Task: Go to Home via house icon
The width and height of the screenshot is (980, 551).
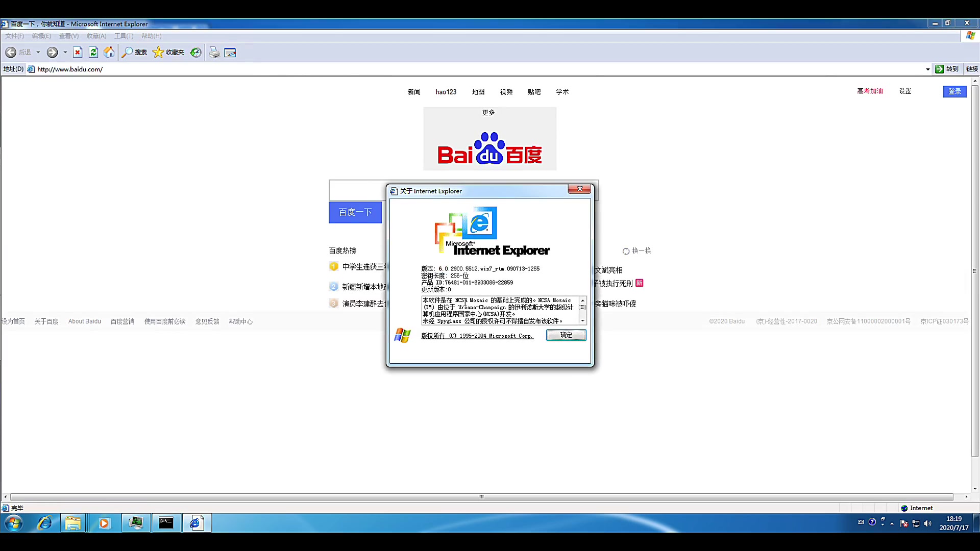Action: [109, 52]
